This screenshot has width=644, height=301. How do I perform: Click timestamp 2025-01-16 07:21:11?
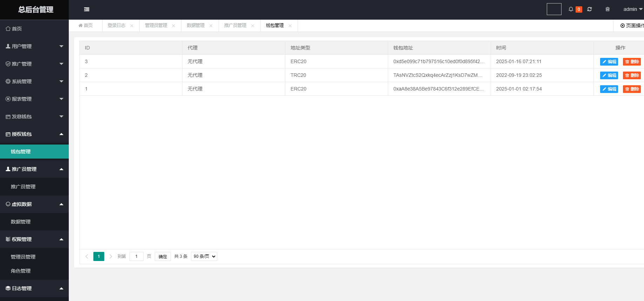519,61
